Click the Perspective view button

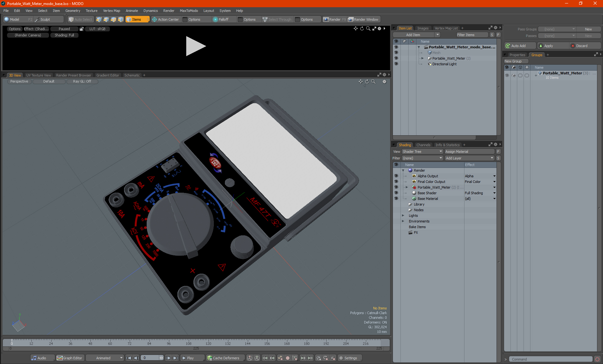[19, 82]
